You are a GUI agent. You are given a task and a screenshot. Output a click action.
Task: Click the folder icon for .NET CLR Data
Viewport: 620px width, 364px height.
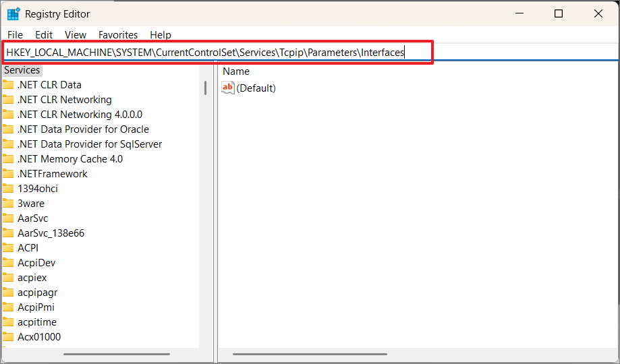8,85
